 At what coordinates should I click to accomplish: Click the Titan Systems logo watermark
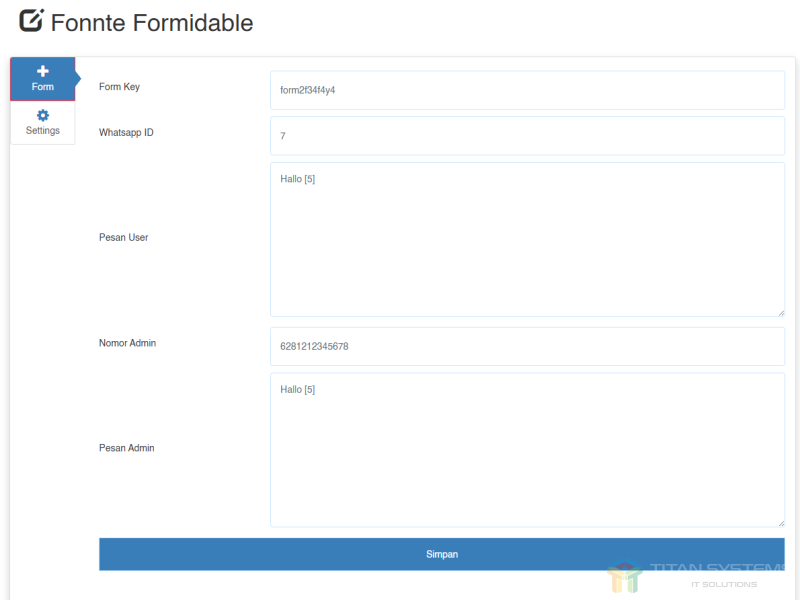click(625, 577)
